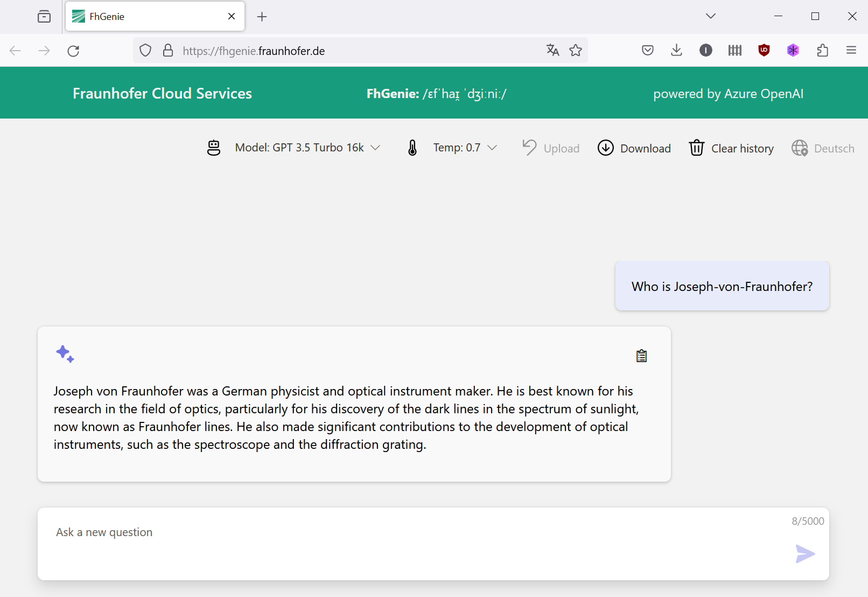Viewport: 868px width, 597px height.
Task: Click the Download icon button
Action: pos(606,148)
